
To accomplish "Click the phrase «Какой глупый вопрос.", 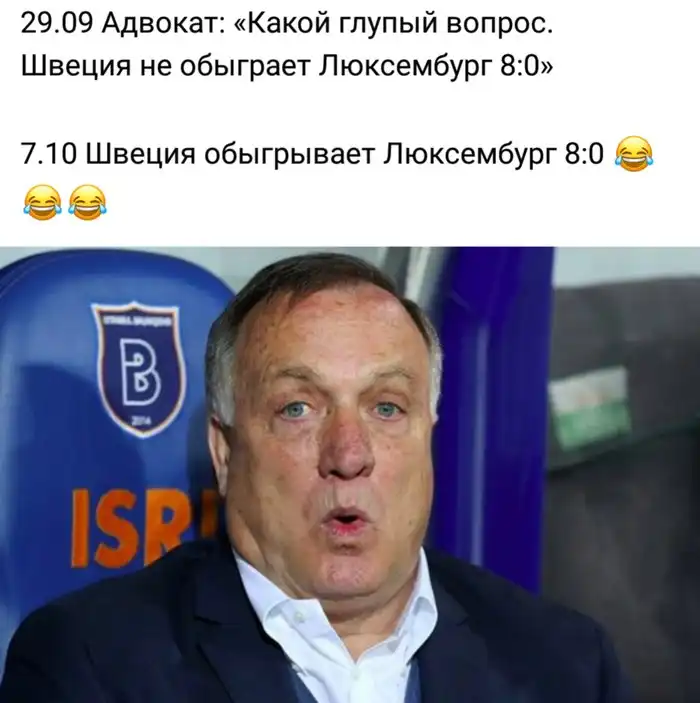I will 393,25.
